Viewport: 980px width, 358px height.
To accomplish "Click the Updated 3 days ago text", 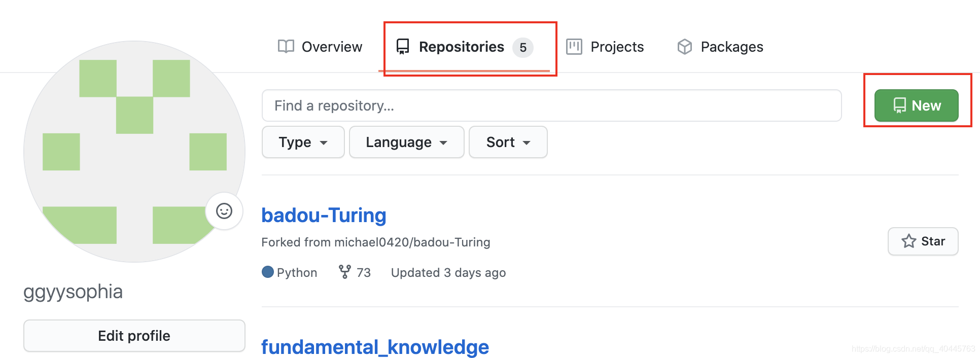I will pyautogui.click(x=448, y=273).
